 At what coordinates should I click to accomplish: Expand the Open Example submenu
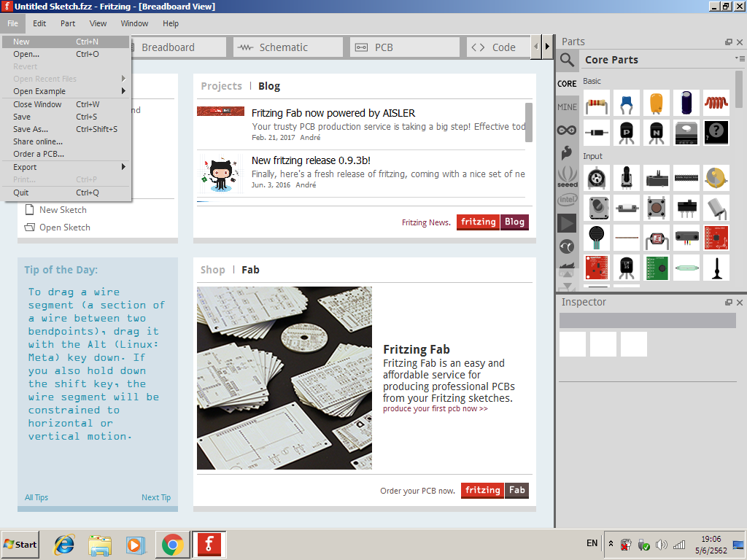click(66, 91)
